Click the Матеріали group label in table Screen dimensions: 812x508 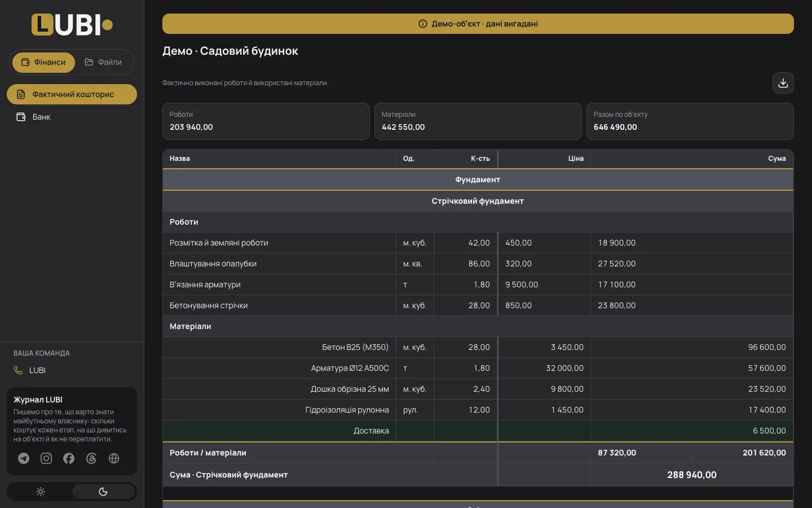191,326
